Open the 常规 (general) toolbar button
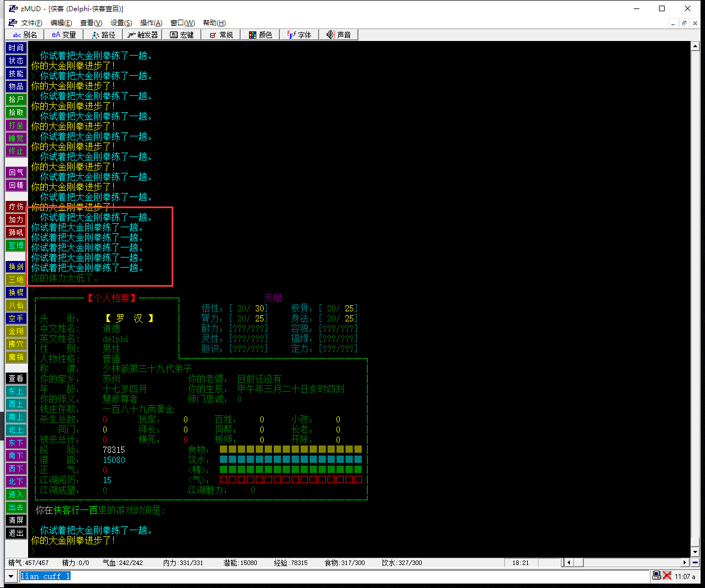 (x=221, y=35)
